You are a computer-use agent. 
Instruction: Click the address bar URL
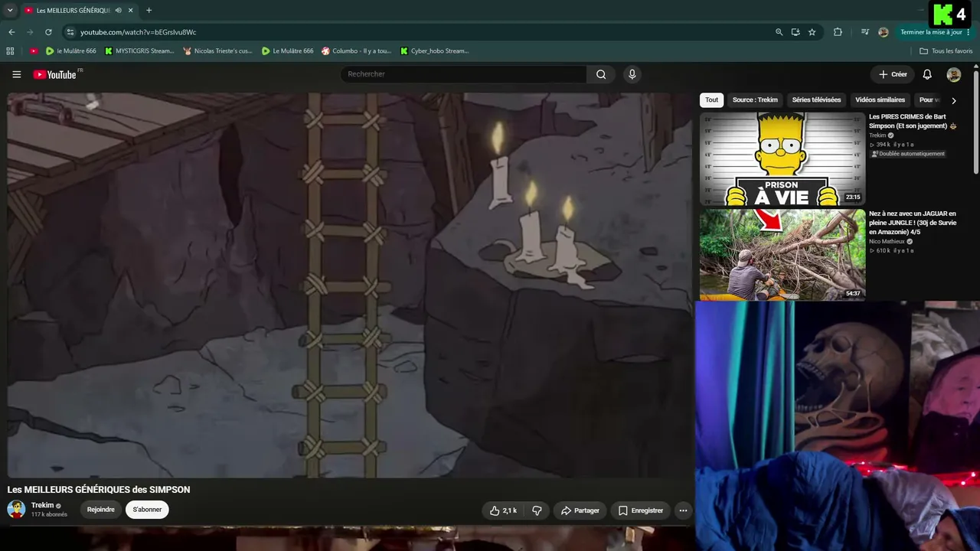139,32
